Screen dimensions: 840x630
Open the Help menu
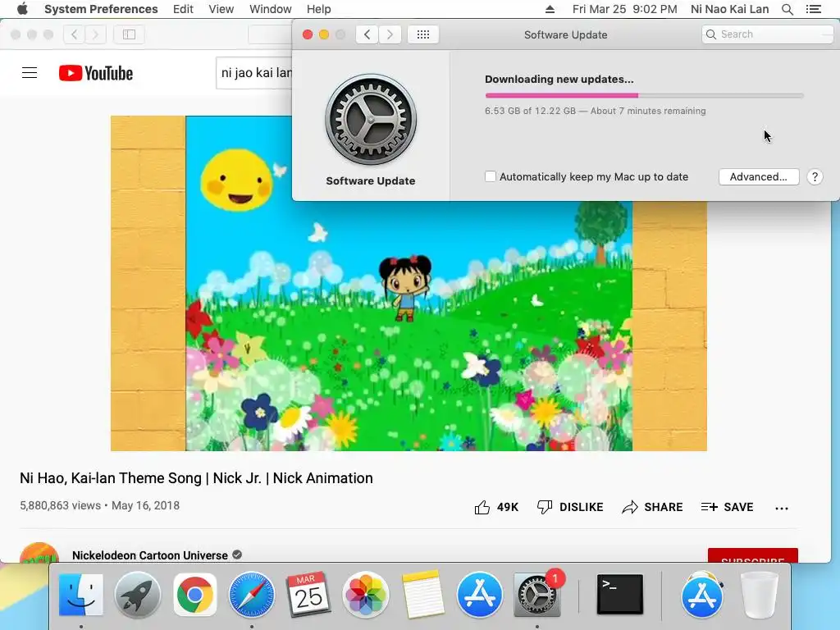(x=318, y=9)
